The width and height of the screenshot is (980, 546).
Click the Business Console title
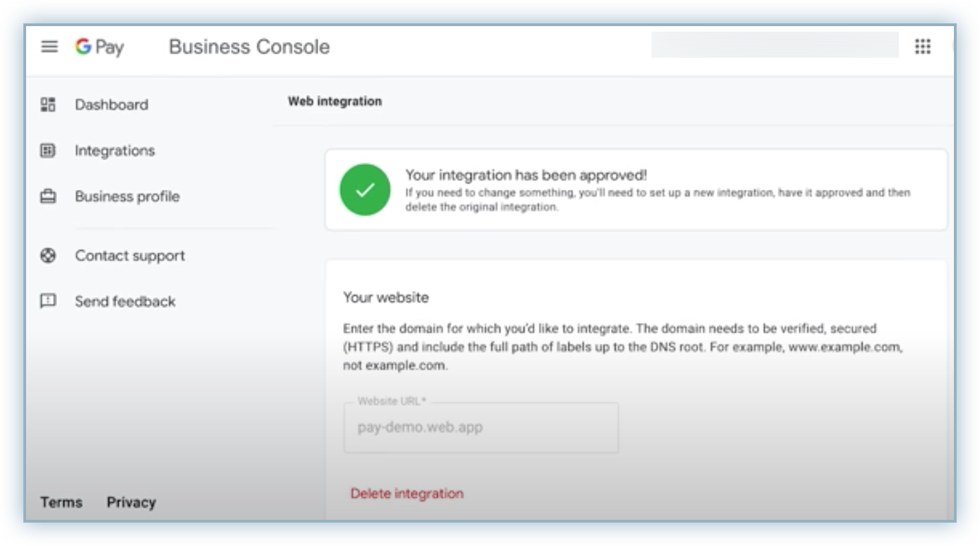pos(249,47)
